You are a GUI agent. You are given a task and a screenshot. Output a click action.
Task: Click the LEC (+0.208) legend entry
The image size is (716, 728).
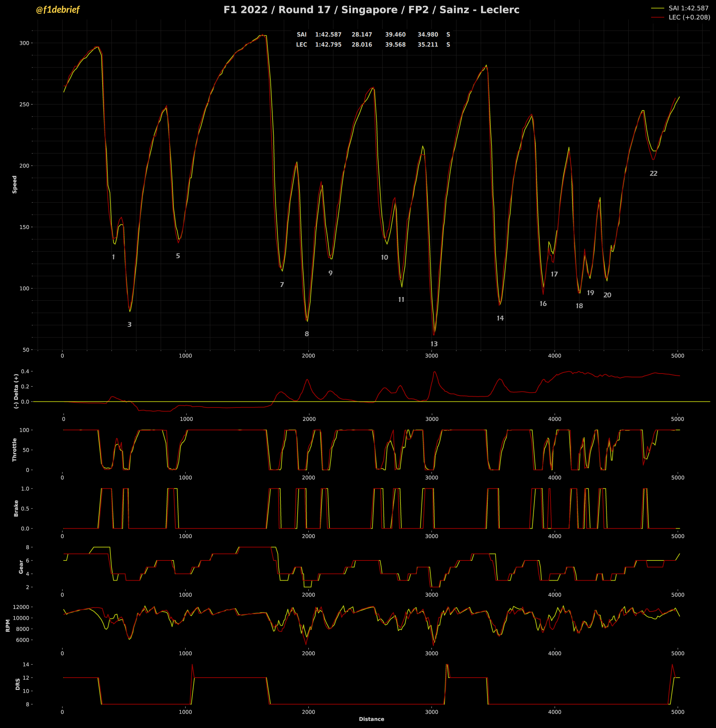(x=689, y=17)
